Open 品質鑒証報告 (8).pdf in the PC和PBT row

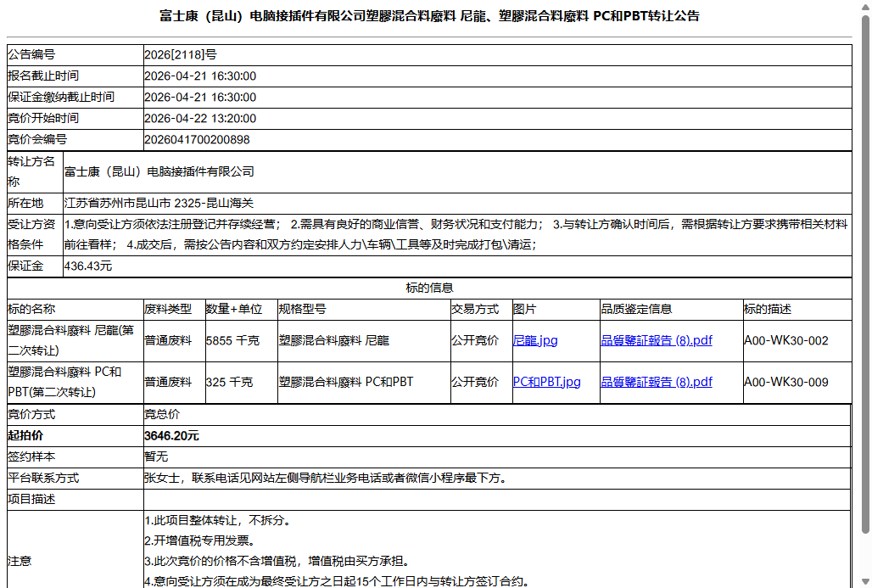tap(657, 382)
